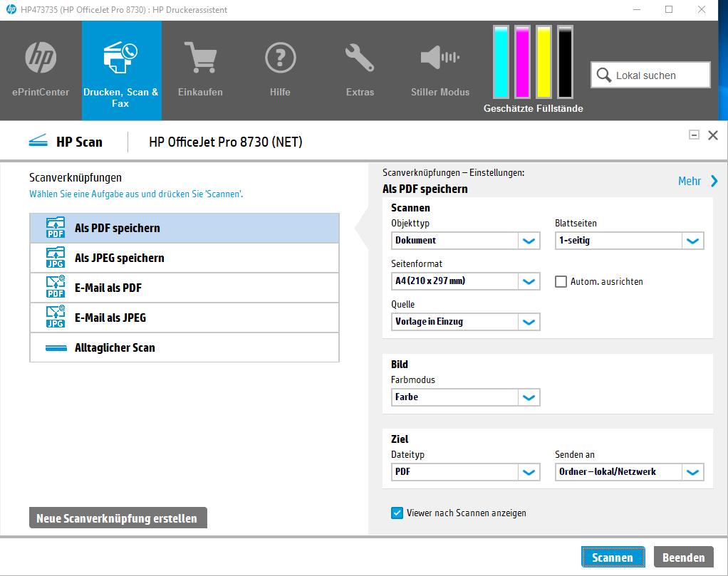728x576 pixels.
Task: Click the E-Mail als PDF icon
Action: coord(56,288)
